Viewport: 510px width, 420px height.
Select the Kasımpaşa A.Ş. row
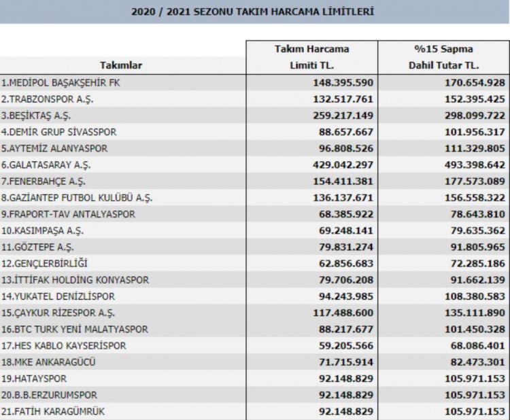tap(255, 230)
